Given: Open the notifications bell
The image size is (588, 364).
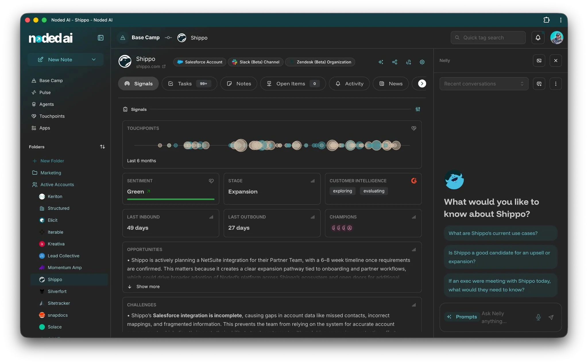Looking at the screenshot, I should click(538, 38).
